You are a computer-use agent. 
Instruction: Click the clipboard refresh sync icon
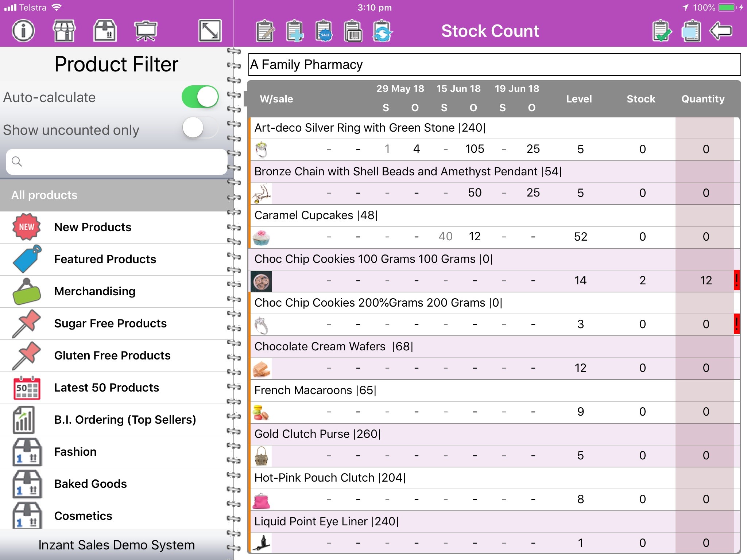pyautogui.click(x=382, y=31)
